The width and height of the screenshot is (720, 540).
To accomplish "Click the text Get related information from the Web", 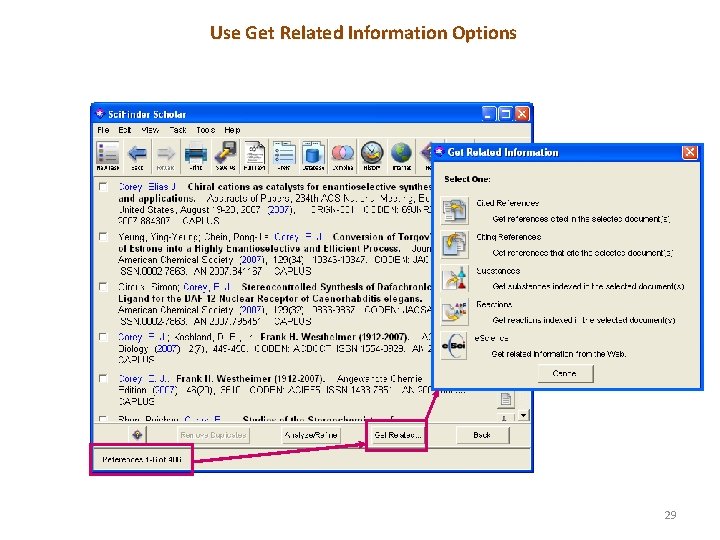I will 559,354.
